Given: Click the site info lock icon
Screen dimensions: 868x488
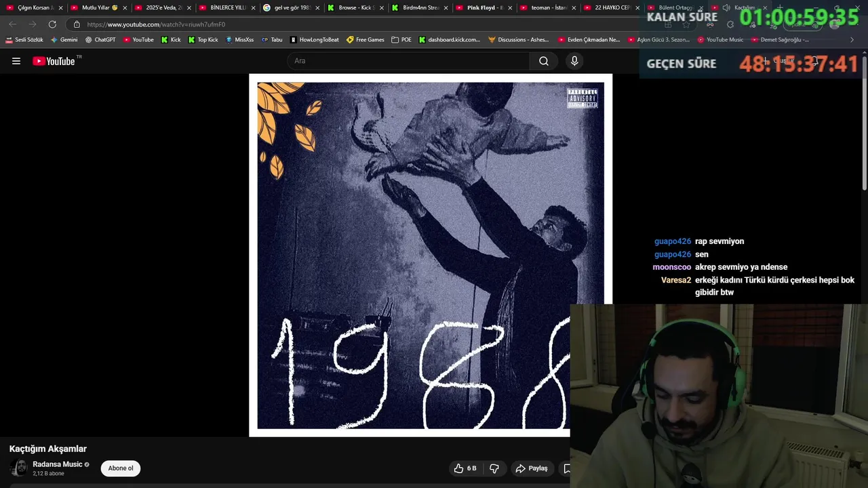Looking at the screenshot, I should tap(77, 24).
